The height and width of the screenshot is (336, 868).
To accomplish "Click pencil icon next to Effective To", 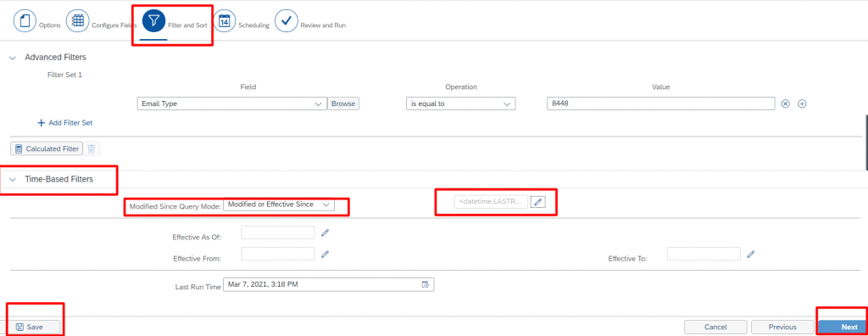I will pyautogui.click(x=751, y=254).
